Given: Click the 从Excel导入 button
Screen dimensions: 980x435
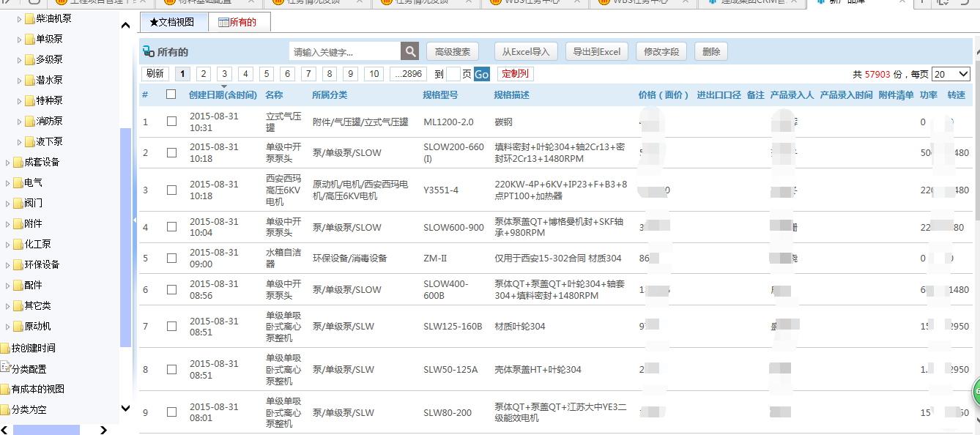Looking at the screenshot, I should pos(526,51).
